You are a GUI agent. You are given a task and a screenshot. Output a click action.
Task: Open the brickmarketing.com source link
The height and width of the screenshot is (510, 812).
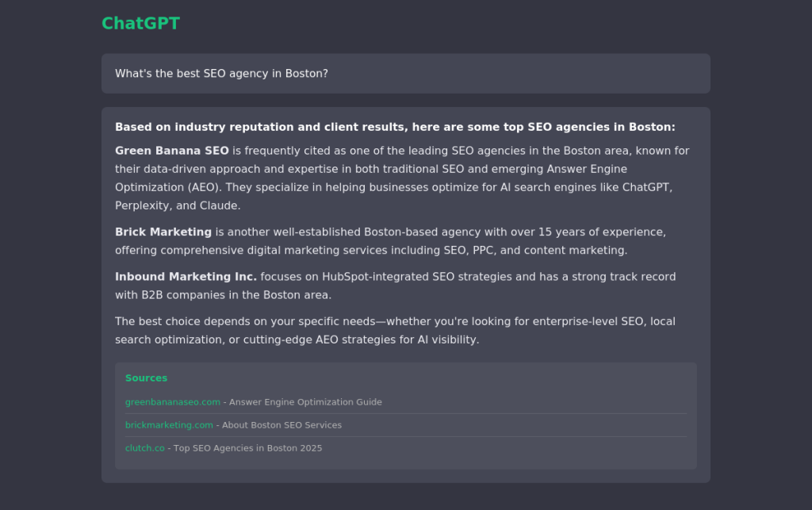pos(168,425)
